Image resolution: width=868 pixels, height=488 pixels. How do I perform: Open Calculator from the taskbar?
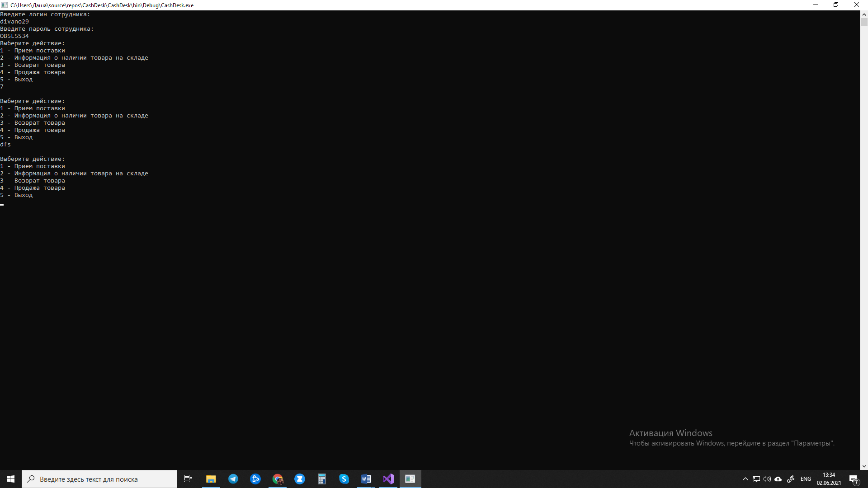tap(322, 479)
